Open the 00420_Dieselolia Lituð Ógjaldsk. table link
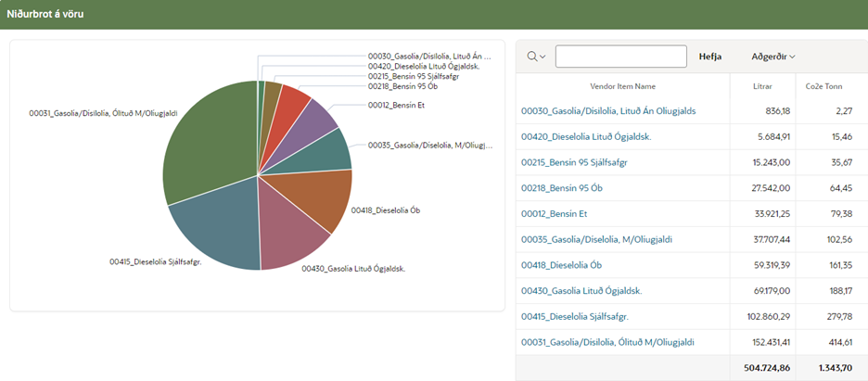The width and height of the screenshot is (868, 381). pyautogui.click(x=585, y=136)
